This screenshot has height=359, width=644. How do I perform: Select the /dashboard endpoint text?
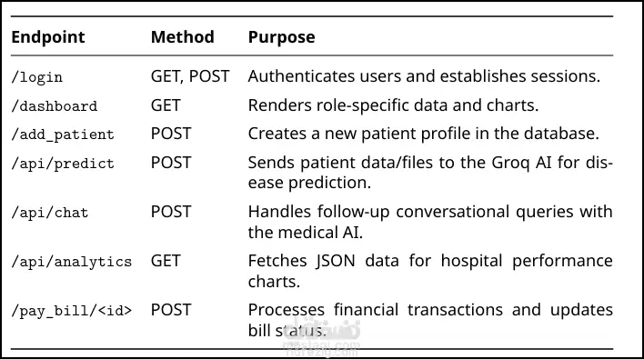55,105
